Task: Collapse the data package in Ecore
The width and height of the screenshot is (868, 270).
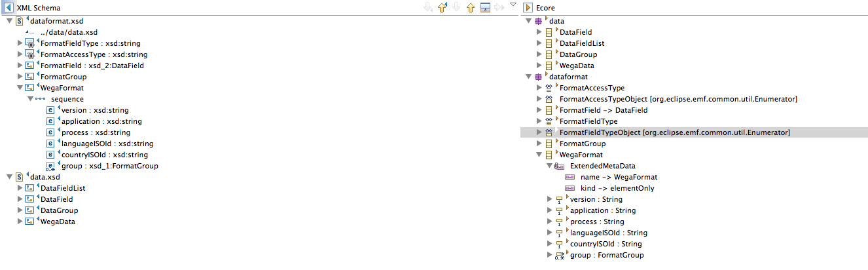Action: pyautogui.click(x=529, y=21)
